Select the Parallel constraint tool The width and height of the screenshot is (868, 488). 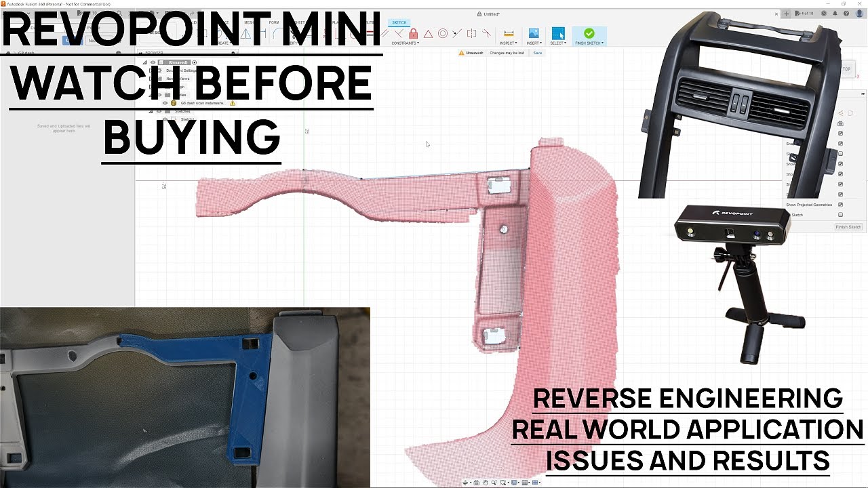click(384, 33)
